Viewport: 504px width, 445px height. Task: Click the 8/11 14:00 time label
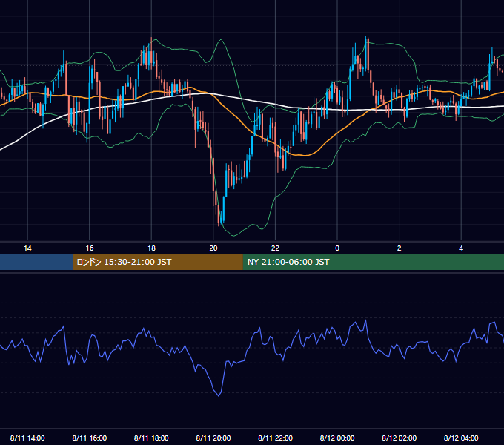tap(27, 438)
